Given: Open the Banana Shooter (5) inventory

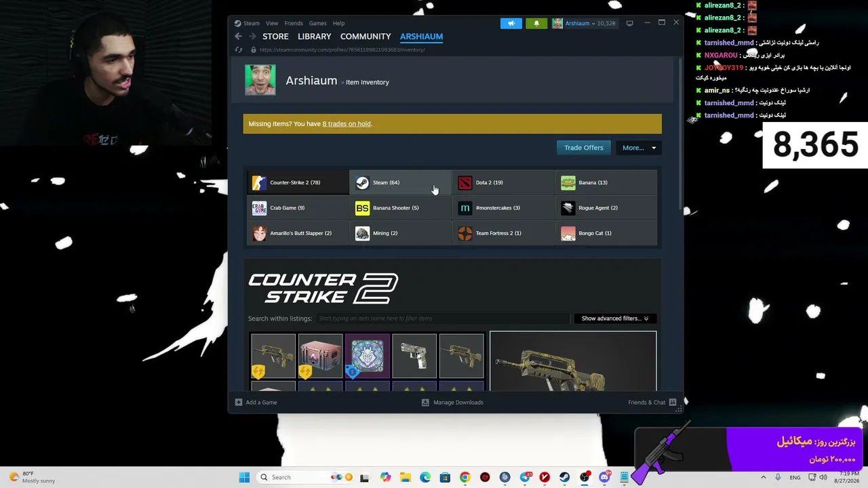Looking at the screenshot, I should pos(401,208).
